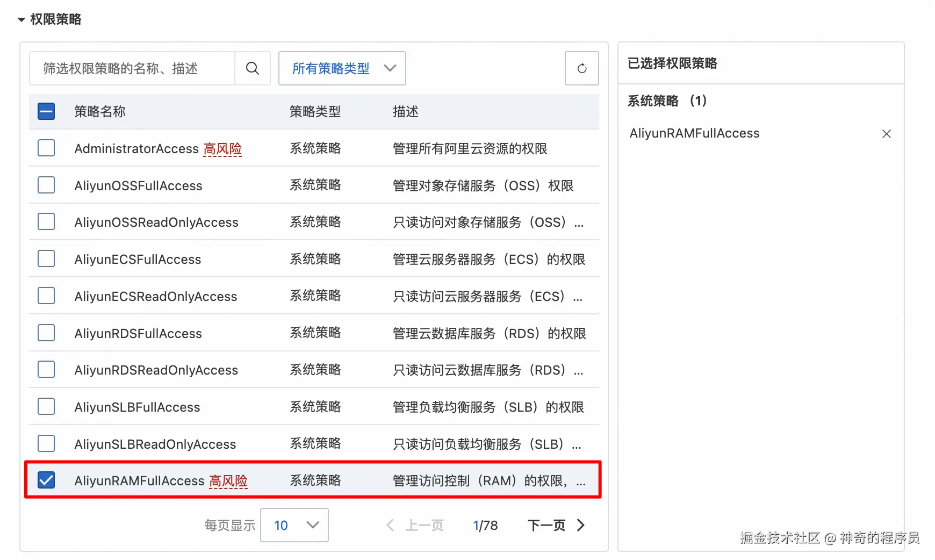
Task: Click the description 管理对象存储服务（OSS）权限
Action: pyautogui.click(x=483, y=186)
